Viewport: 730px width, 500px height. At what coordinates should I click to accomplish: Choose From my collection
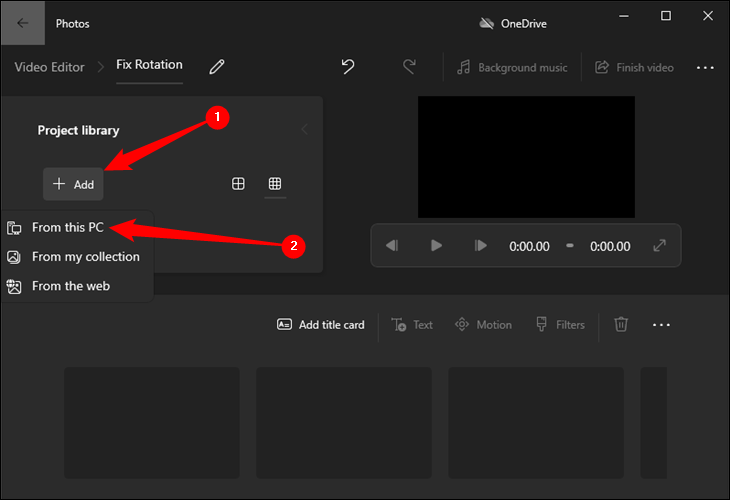coord(85,257)
